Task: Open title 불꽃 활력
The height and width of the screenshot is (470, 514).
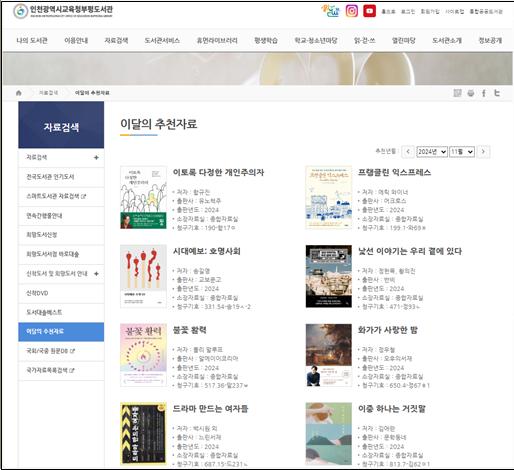Action: click(x=190, y=330)
